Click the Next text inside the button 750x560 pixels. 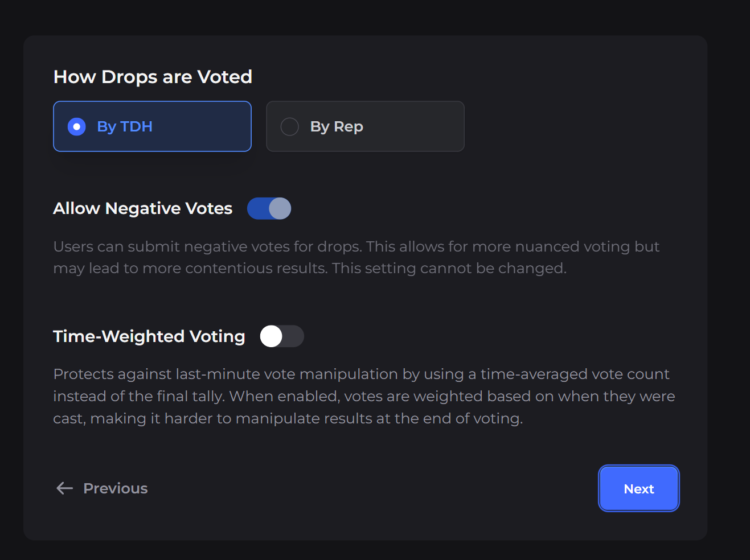pos(638,489)
